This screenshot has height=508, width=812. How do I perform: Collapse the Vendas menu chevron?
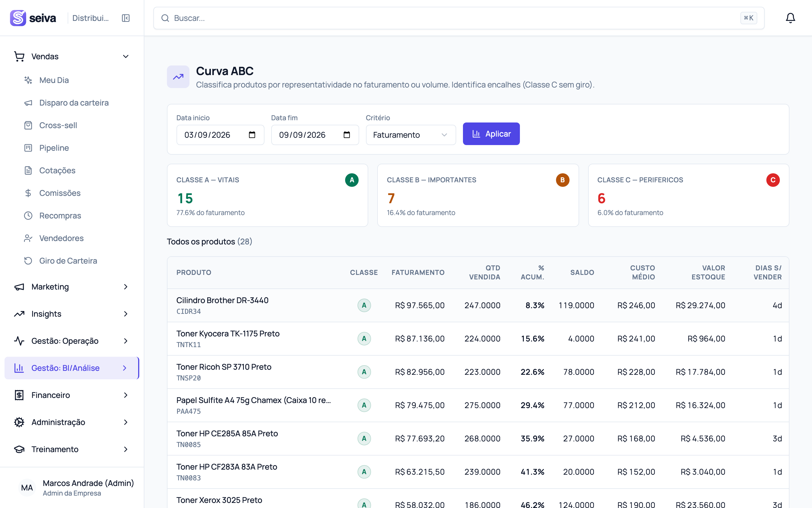(126, 56)
